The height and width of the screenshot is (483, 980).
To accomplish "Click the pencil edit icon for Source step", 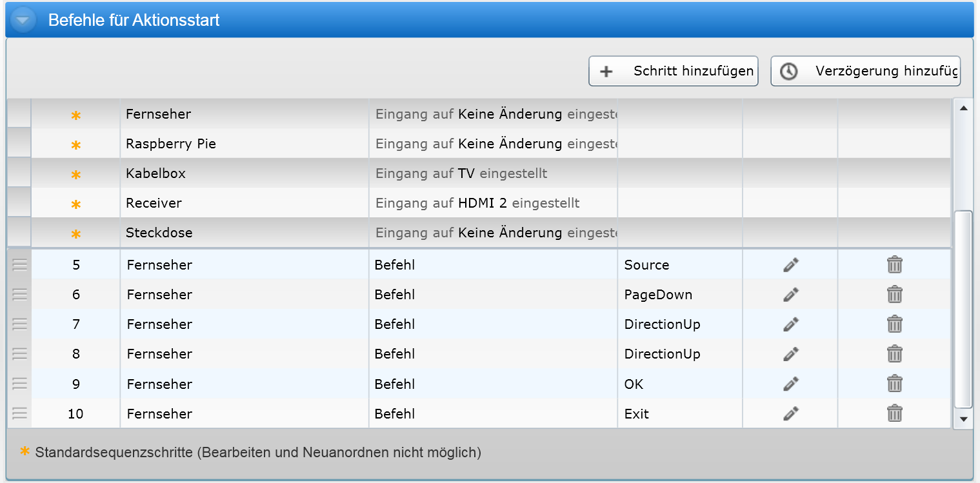I will tap(790, 265).
